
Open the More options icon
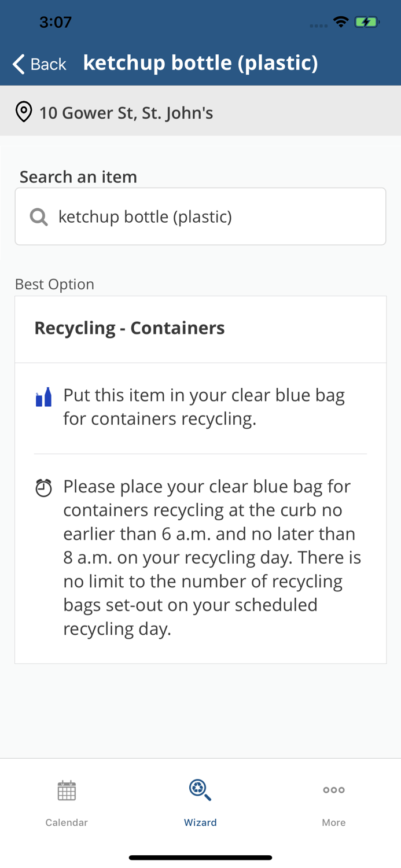click(334, 790)
